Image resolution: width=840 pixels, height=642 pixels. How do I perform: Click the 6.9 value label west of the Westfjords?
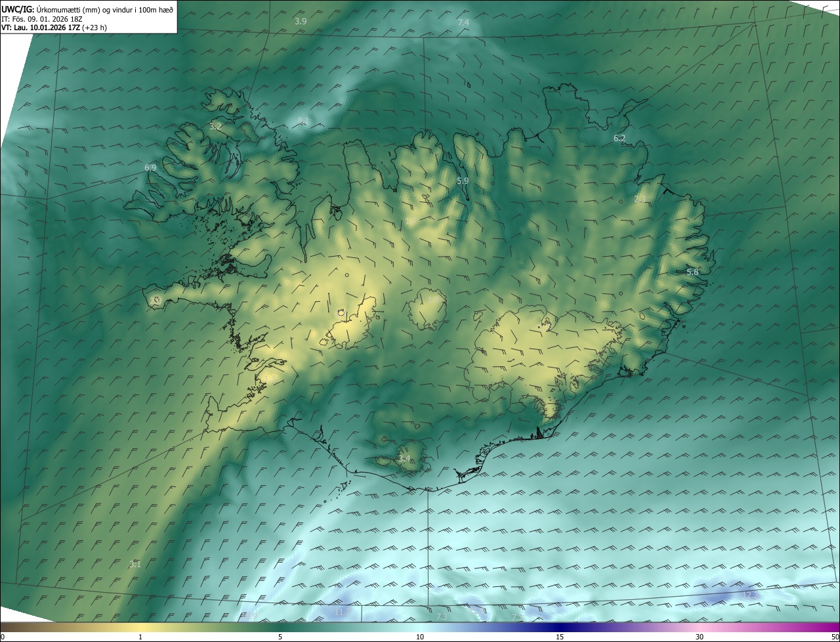[150, 168]
